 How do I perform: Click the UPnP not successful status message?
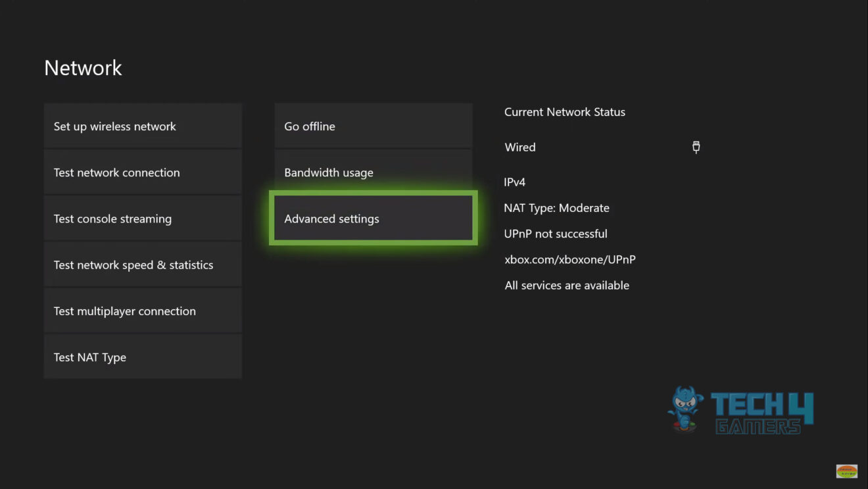[x=556, y=233]
